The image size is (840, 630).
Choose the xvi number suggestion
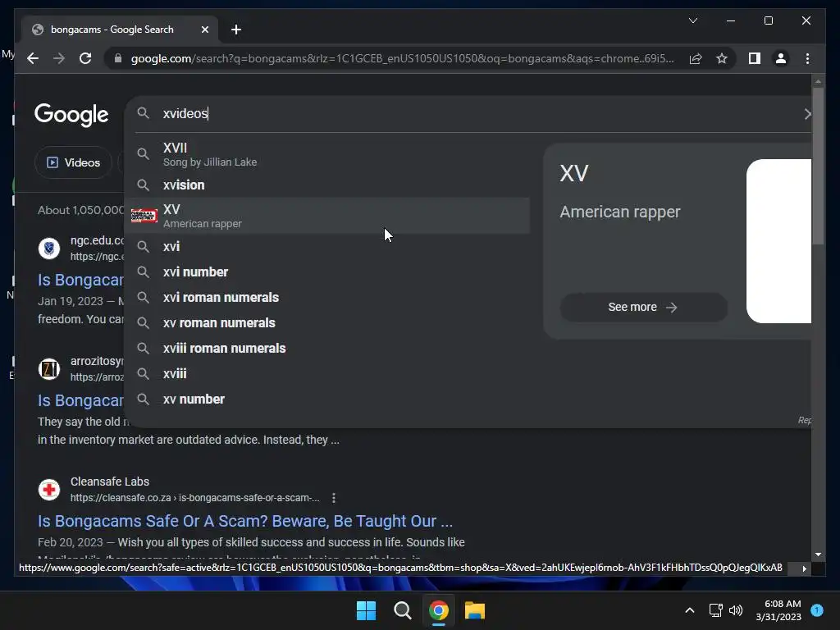(326, 272)
